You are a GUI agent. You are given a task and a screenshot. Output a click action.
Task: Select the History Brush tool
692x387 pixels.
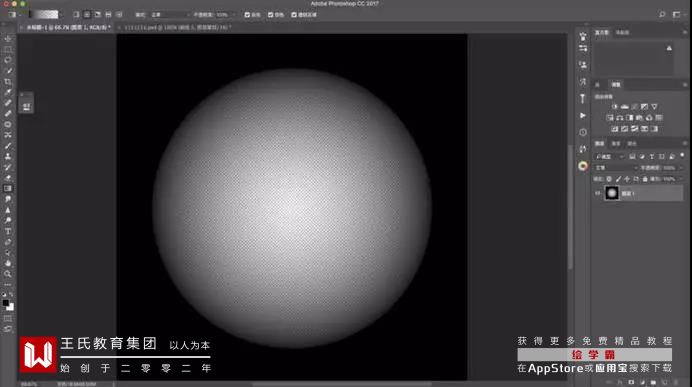pos(8,167)
